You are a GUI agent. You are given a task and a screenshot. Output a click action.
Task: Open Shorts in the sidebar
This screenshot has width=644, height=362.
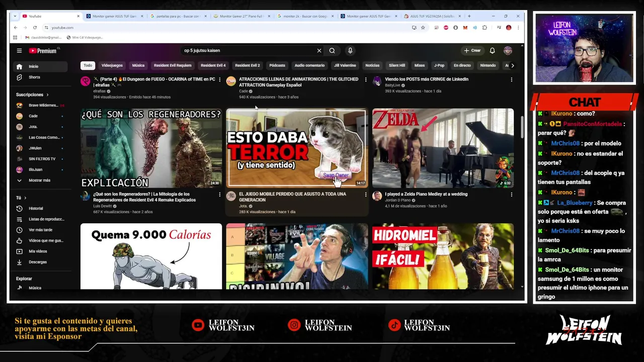point(41,77)
